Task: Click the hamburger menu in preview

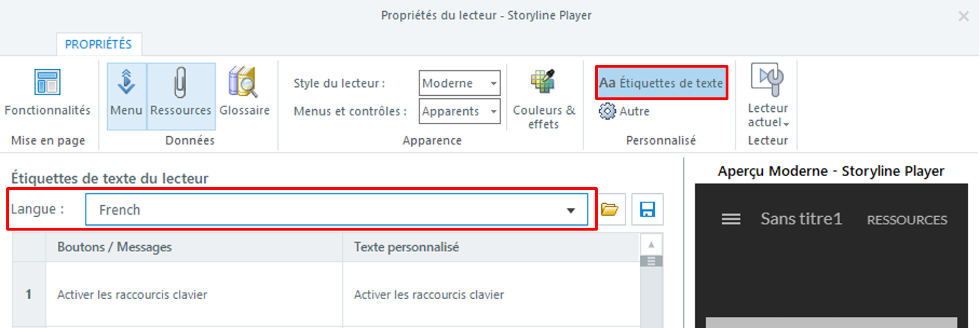Action: pos(731,219)
